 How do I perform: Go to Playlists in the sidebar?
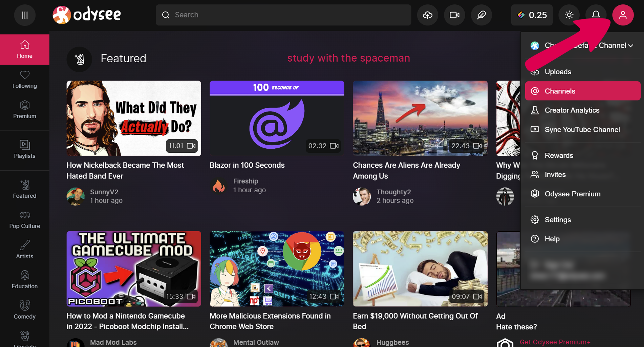tap(24, 149)
